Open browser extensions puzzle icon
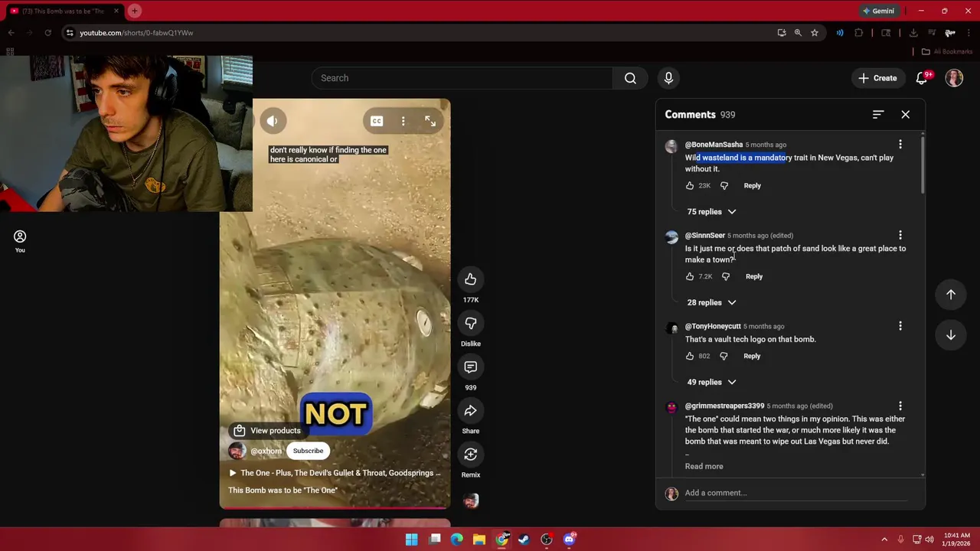This screenshot has width=980, height=551. click(x=858, y=33)
